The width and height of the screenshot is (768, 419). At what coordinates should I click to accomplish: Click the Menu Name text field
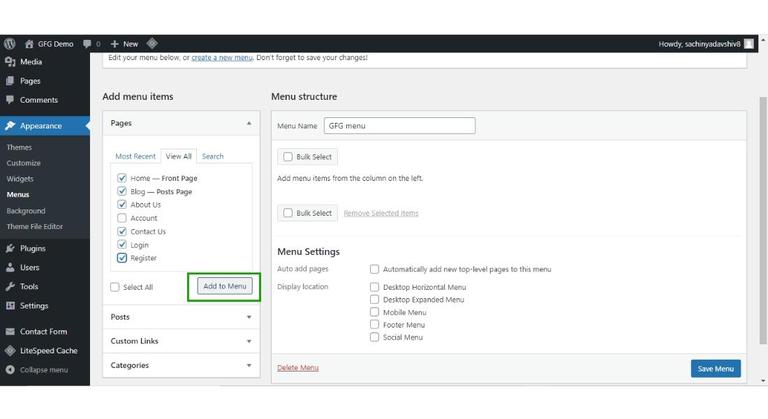click(399, 126)
